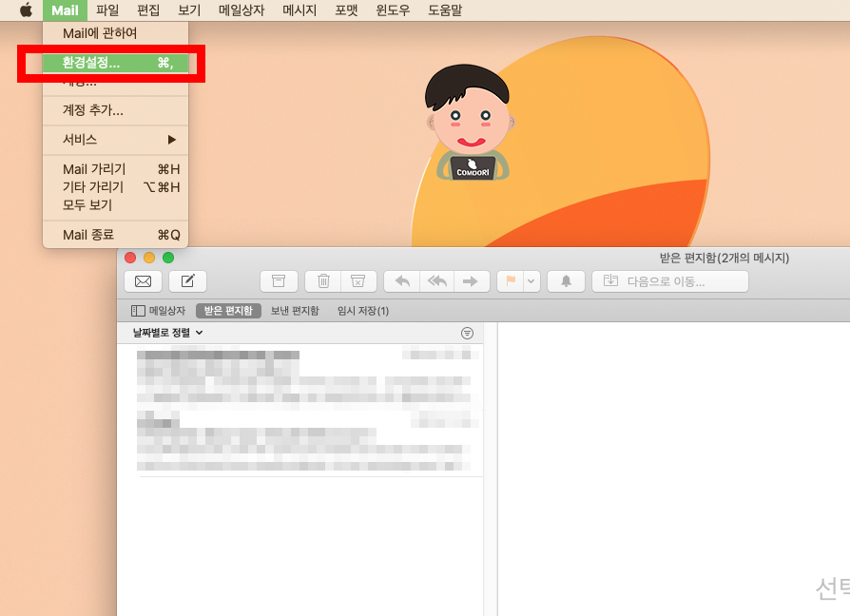The width and height of the screenshot is (850, 616).
Task: Open the Apple menu
Action: click(26, 10)
